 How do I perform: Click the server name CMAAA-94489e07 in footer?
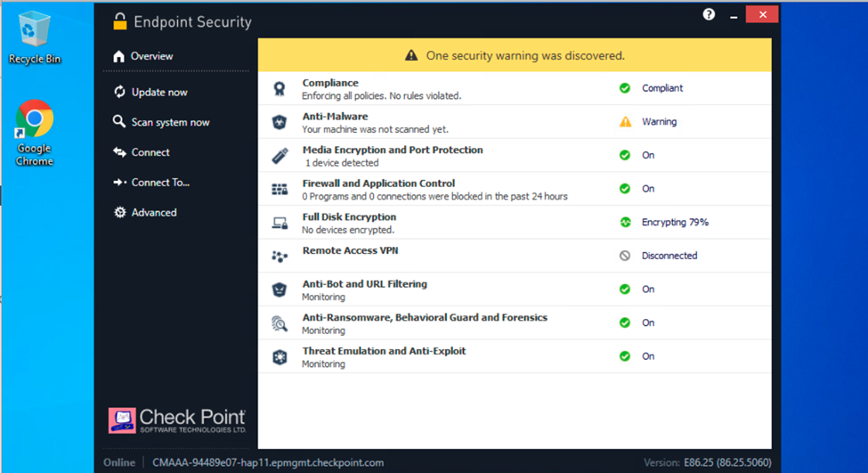[268, 462]
